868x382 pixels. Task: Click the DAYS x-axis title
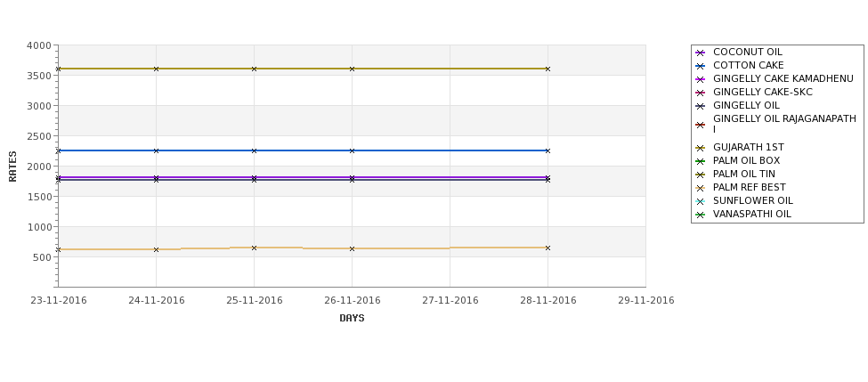coord(352,318)
